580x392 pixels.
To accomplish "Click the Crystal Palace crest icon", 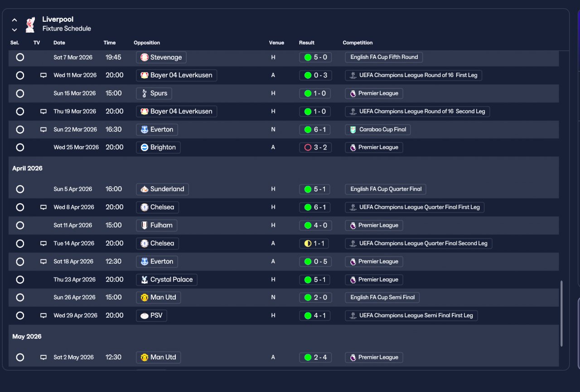I will [x=145, y=280].
